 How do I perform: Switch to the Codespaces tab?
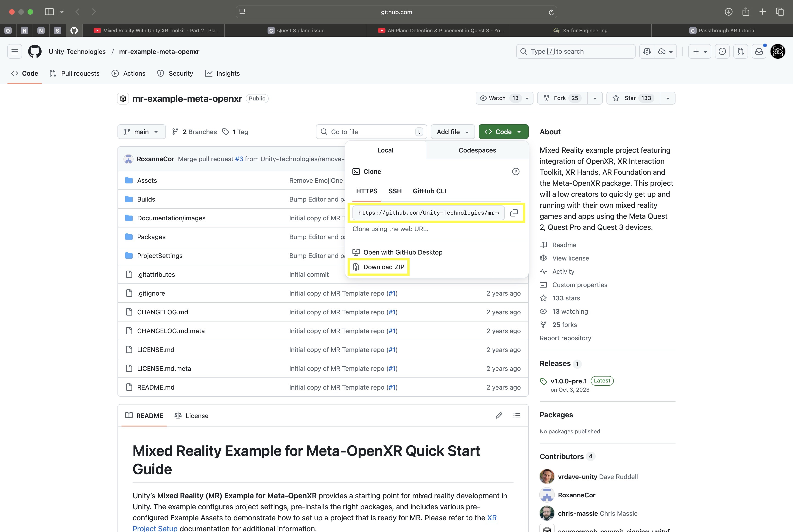[477, 150]
